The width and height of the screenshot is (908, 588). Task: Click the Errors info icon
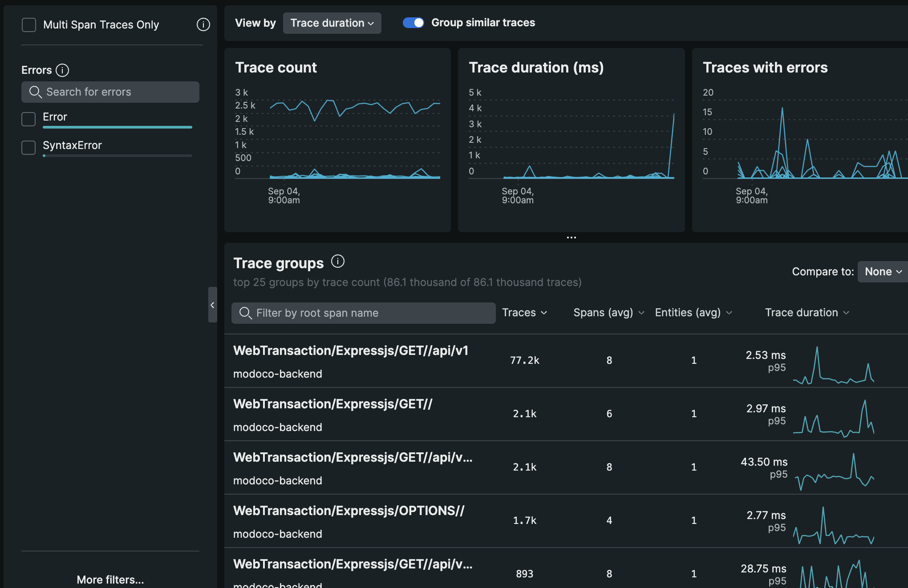point(62,70)
